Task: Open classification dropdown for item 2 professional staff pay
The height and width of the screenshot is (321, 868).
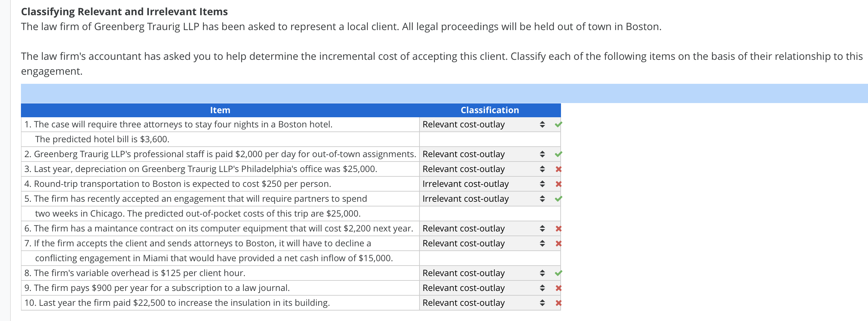Action: coord(484,154)
